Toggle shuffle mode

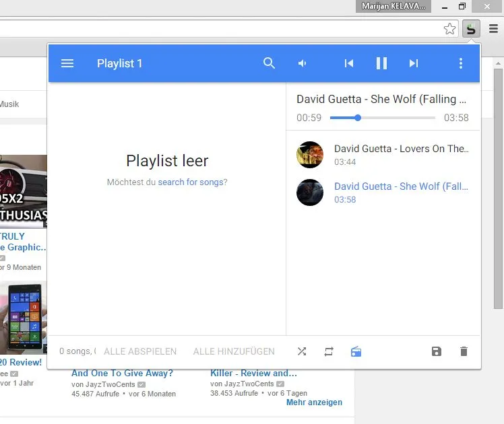(x=302, y=351)
